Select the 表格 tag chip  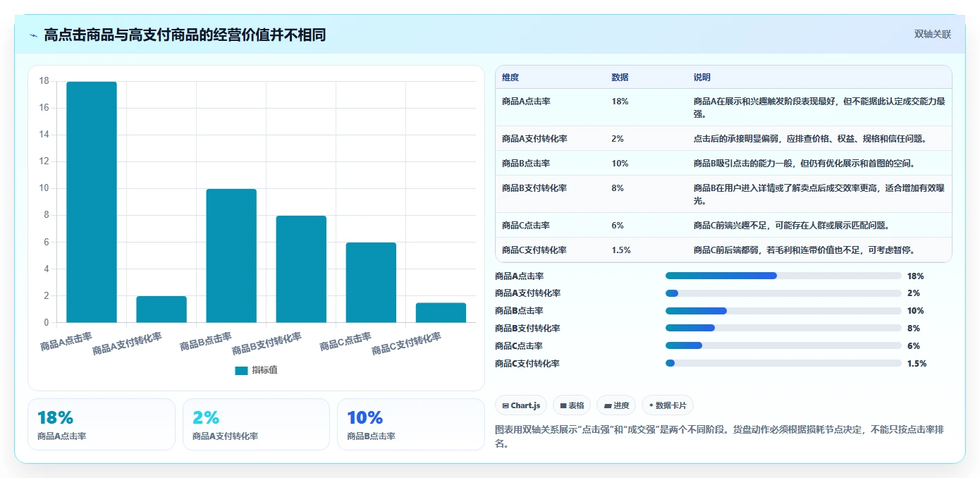pyautogui.click(x=572, y=405)
